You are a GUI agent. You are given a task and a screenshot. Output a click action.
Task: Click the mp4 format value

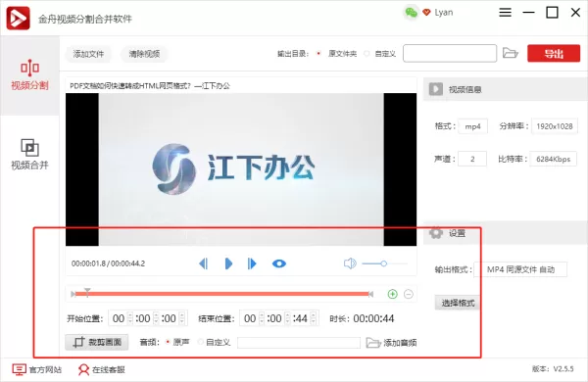(x=472, y=126)
